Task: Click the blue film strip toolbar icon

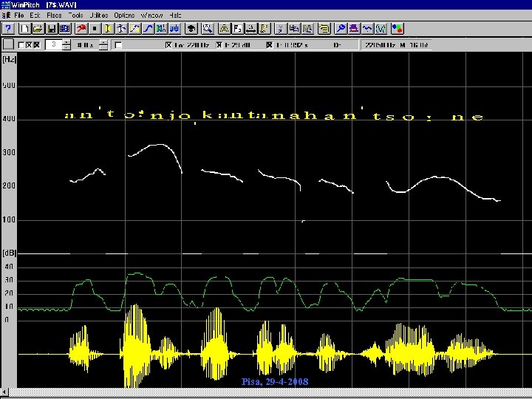Action: pyautogui.click(x=65, y=29)
